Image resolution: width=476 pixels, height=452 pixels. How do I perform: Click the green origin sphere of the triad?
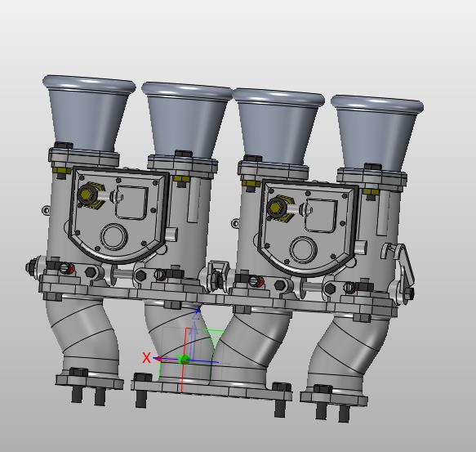pos(185,360)
